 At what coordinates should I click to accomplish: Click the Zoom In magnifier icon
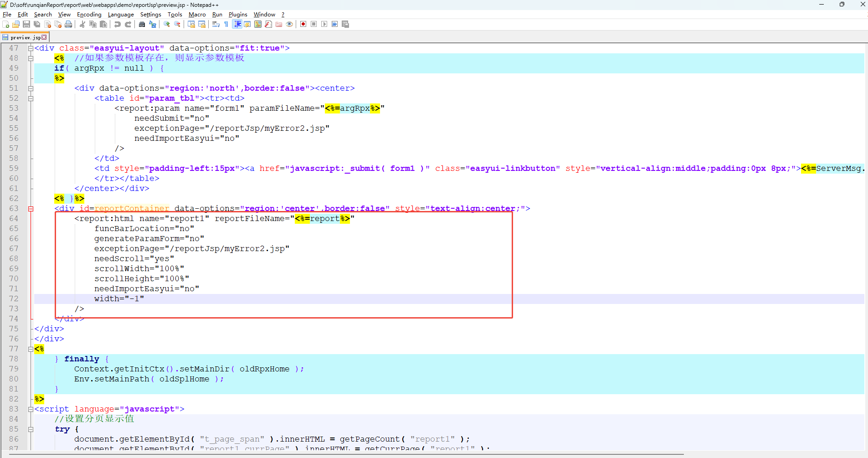(x=167, y=24)
